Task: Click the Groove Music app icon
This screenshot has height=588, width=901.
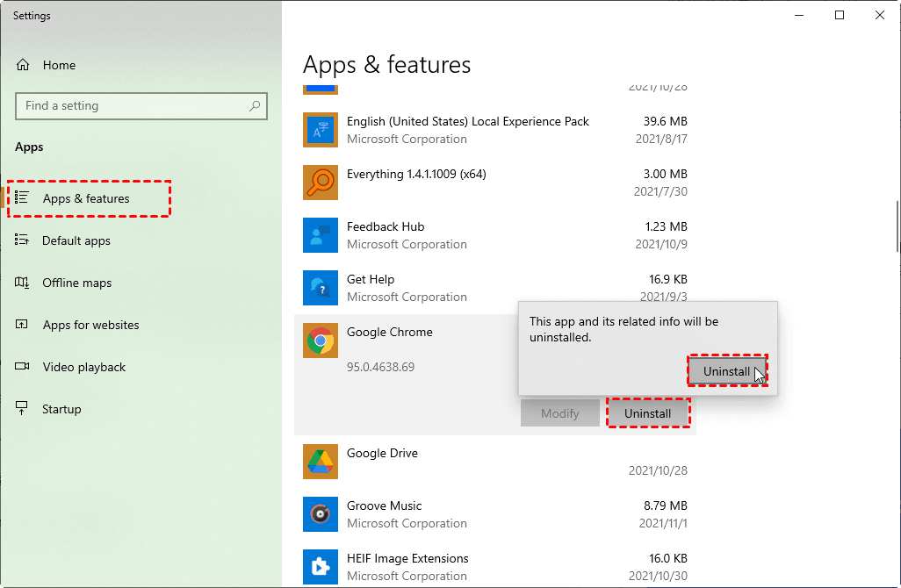Action: pos(321,514)
